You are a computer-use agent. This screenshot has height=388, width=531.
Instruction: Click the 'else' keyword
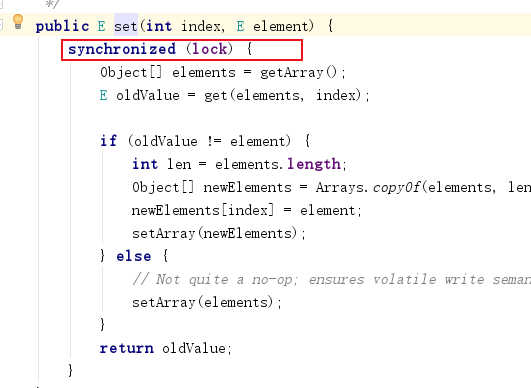point(134,256)
